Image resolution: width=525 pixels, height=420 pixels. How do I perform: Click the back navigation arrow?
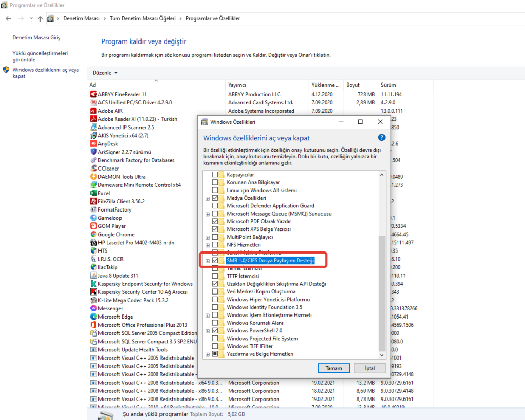[8, 18]
